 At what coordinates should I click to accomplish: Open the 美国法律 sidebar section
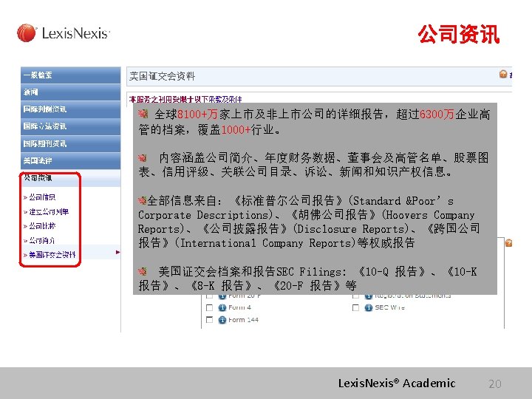tap(71, 161)
